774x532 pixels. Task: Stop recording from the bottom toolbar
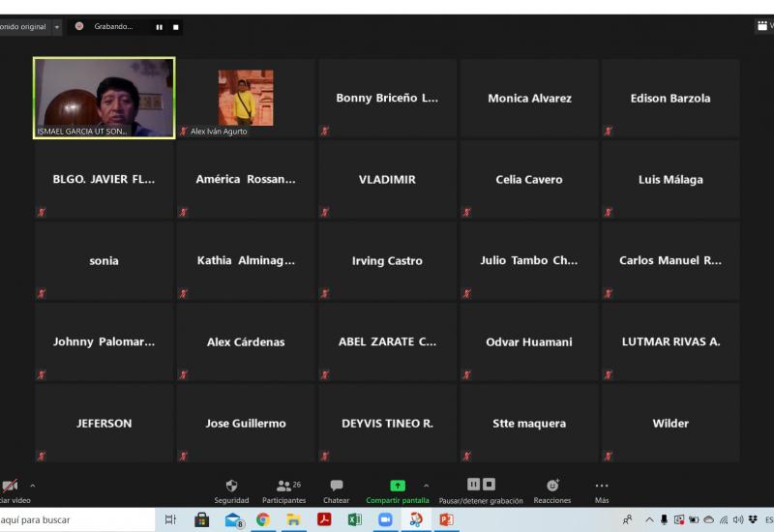[x=489, y=484]
